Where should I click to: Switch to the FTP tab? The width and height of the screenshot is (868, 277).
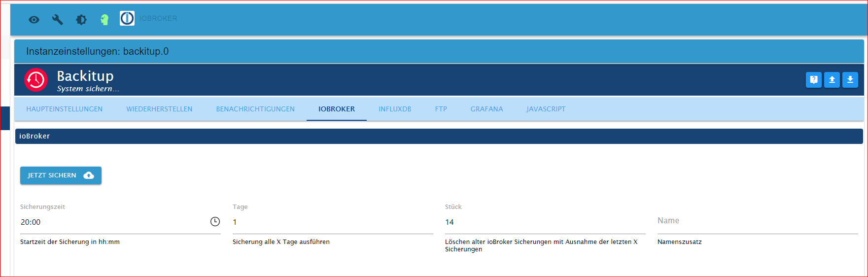(x=441, y=109)
